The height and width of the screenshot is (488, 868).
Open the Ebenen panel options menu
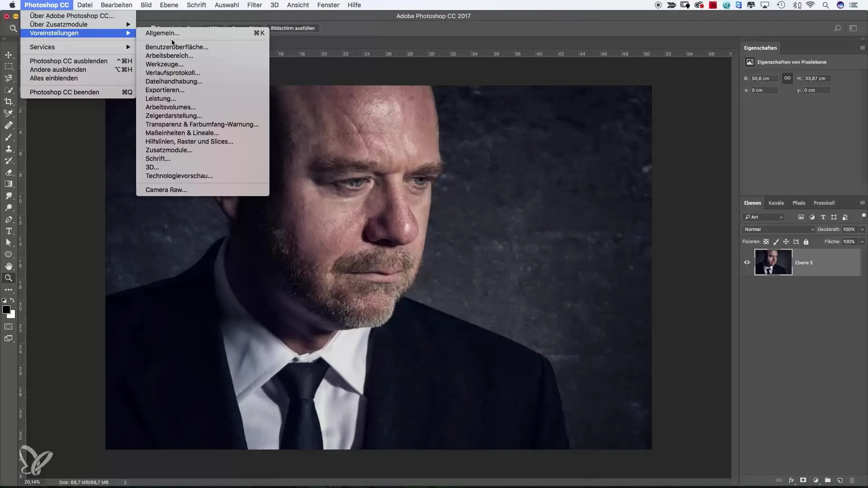[x=862, y=203]
